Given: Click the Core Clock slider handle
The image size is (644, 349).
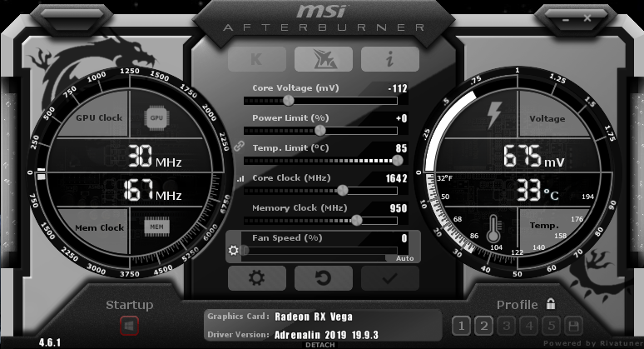Looking at the screenshot, I should coord(342,191).
